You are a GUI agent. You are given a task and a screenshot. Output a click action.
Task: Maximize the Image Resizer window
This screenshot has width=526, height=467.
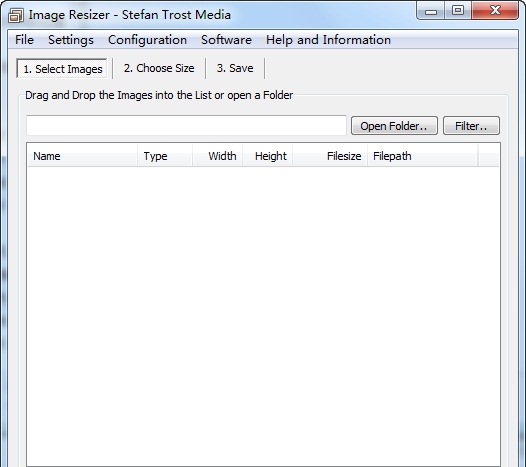pyautogui.click(x=458, y=11)
